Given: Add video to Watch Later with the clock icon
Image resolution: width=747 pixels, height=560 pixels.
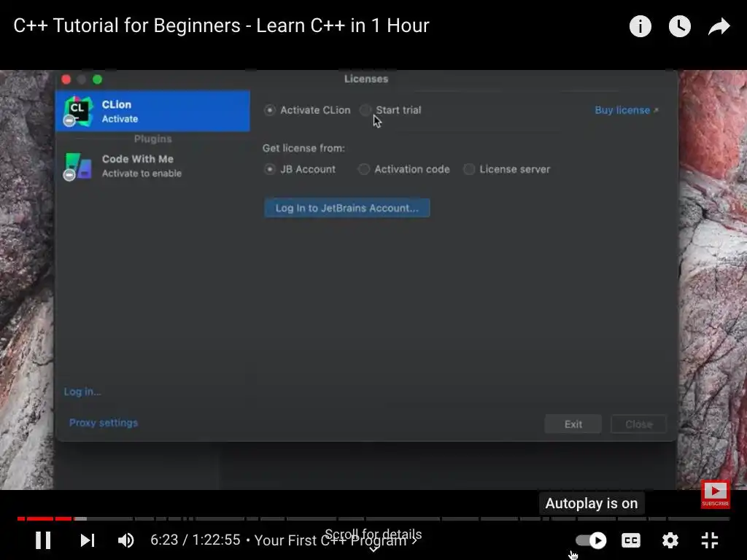Looking at the screenshot, I should click(679, 26).
